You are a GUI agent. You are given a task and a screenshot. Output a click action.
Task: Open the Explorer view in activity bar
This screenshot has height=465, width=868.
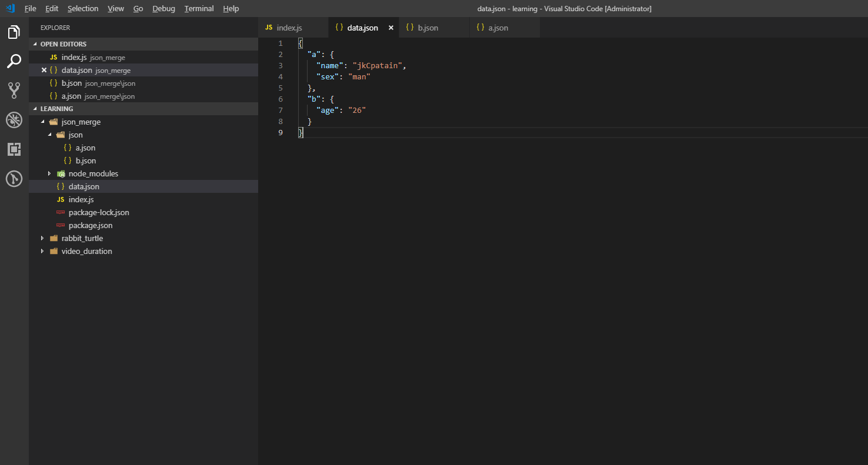[14, 32]
